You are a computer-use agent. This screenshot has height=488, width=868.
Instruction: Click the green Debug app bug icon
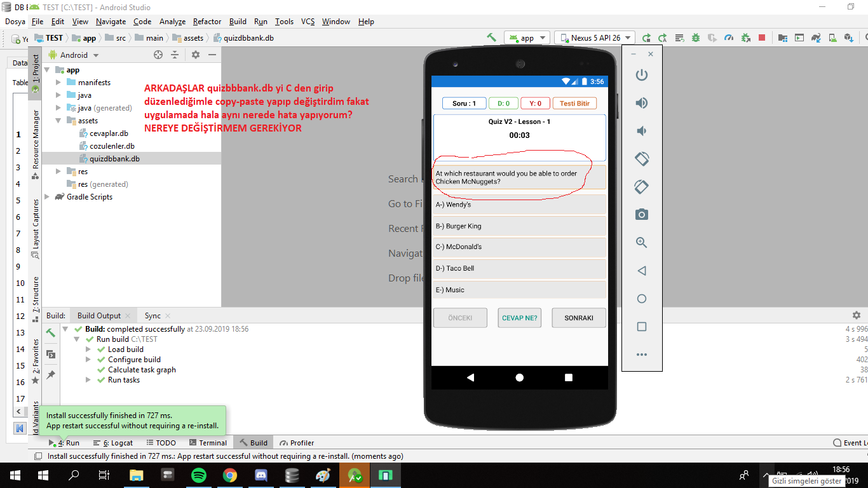pos(696,37)
